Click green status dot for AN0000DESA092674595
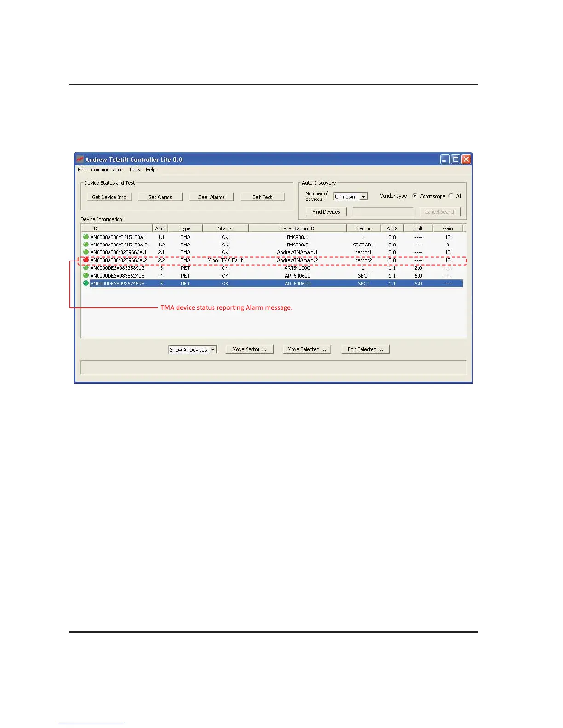 86,283
